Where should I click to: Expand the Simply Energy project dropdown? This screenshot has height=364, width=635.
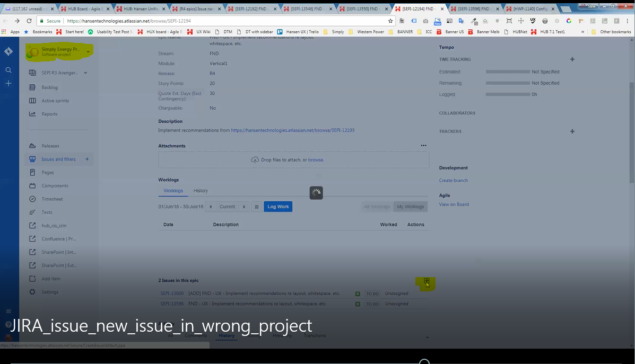click(88, 51)
